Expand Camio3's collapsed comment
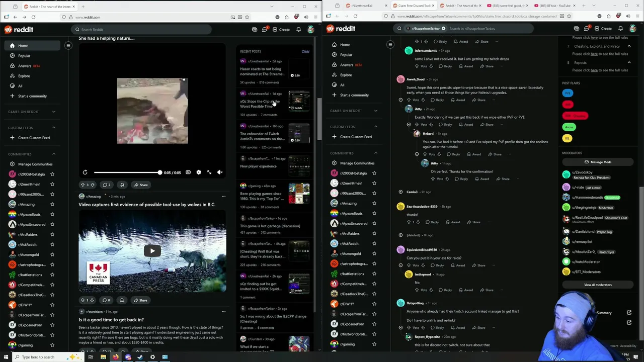Screen dimensions: 644x362 [x=400, y=192]
